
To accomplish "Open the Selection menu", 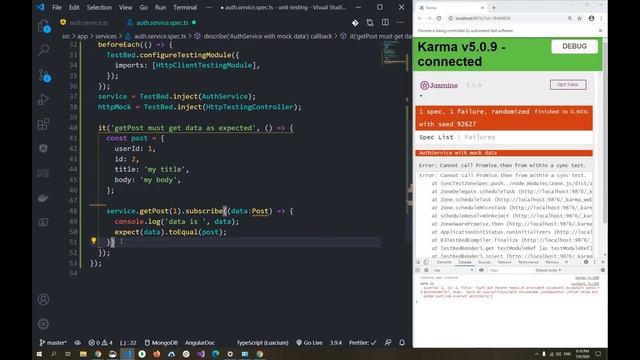I will (x=99, y=7).
